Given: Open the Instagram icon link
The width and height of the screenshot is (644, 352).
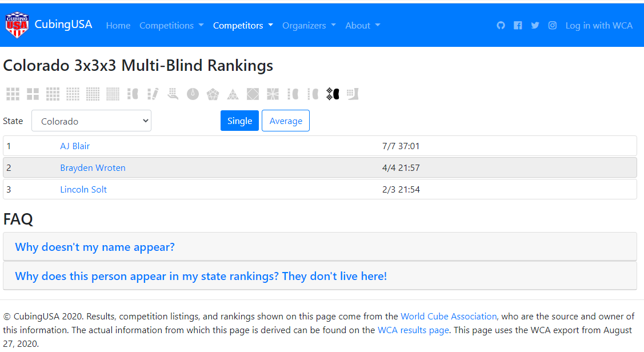Looking at the screenshot, I should pos(553,26).
